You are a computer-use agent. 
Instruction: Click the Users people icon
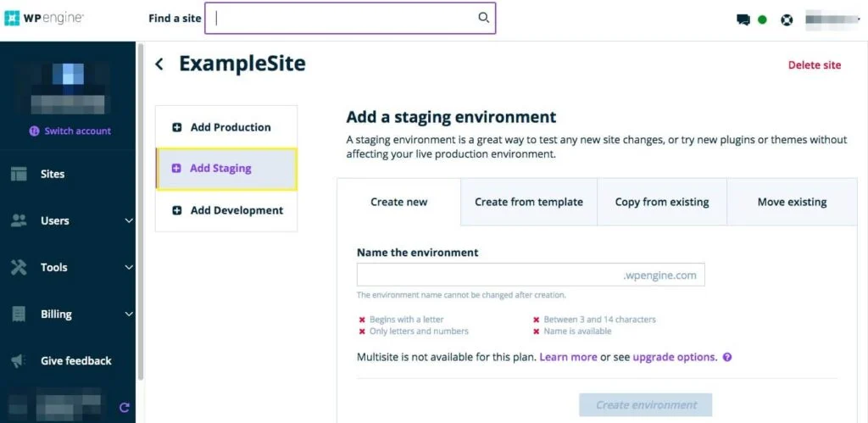click(19, 220)
